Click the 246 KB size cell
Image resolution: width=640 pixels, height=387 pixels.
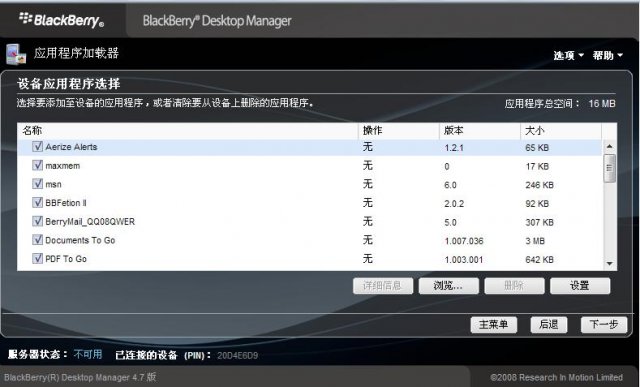[539, 185]
